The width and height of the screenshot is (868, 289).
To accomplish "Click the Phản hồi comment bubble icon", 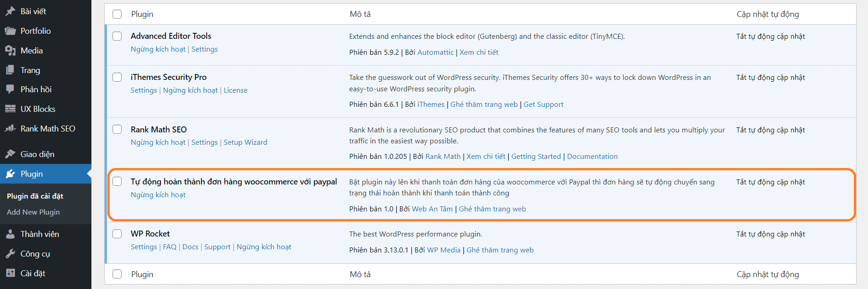I will (x=10, y=89).
